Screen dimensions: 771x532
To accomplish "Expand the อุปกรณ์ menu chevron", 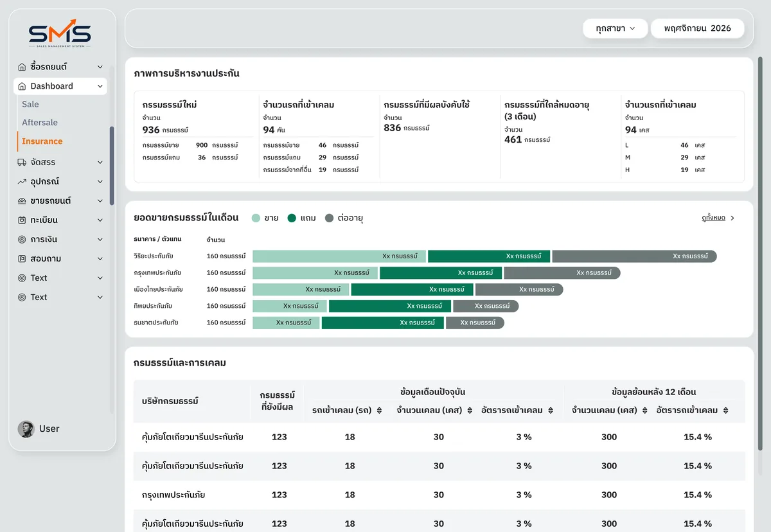I will click(x=100, y=182).
